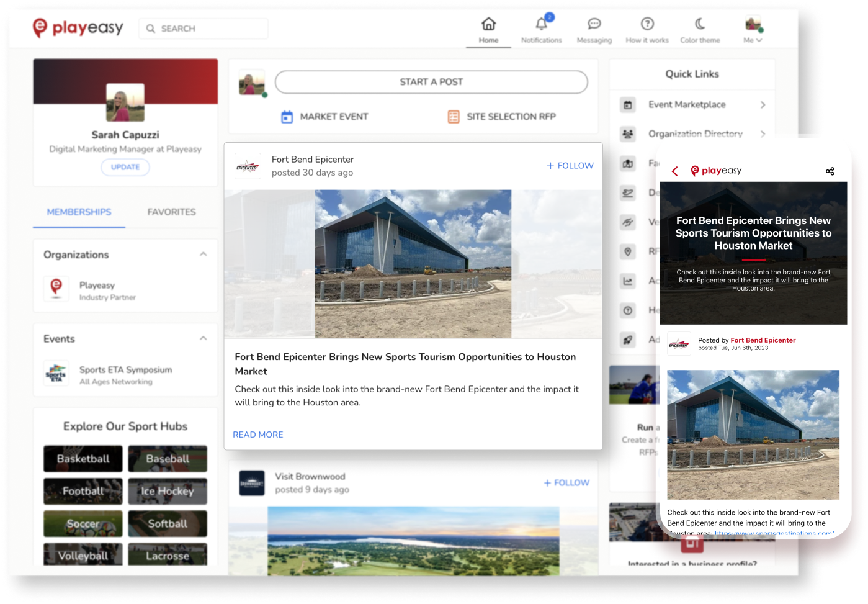Click the UPDATE profile button

[125, 167]
